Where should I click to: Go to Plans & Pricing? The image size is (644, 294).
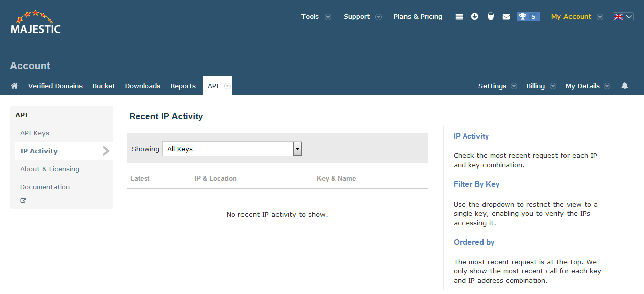click(418, 17)
